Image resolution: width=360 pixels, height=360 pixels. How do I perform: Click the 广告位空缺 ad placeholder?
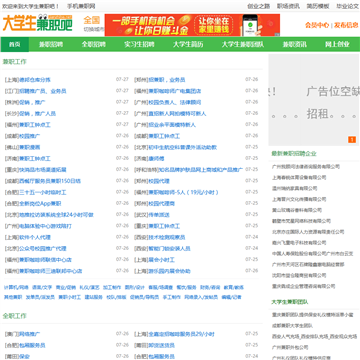coord(314,99)
